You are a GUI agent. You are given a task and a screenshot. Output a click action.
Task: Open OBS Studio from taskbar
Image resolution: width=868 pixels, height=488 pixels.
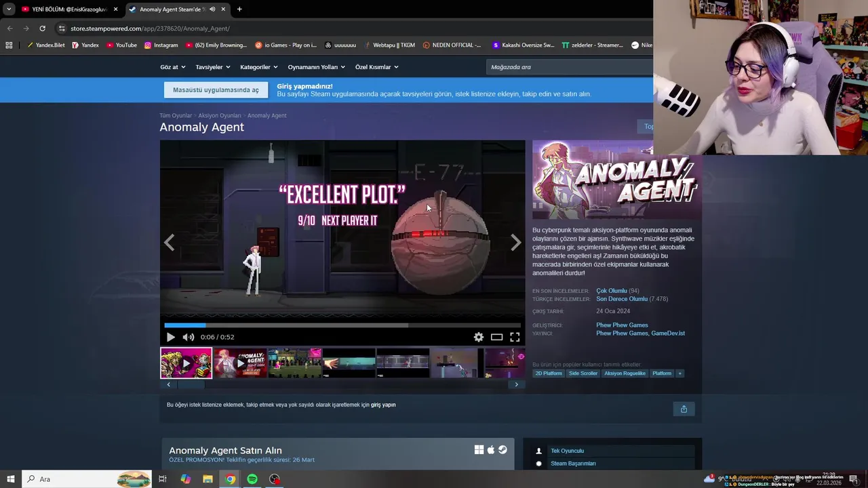(275, 479)
